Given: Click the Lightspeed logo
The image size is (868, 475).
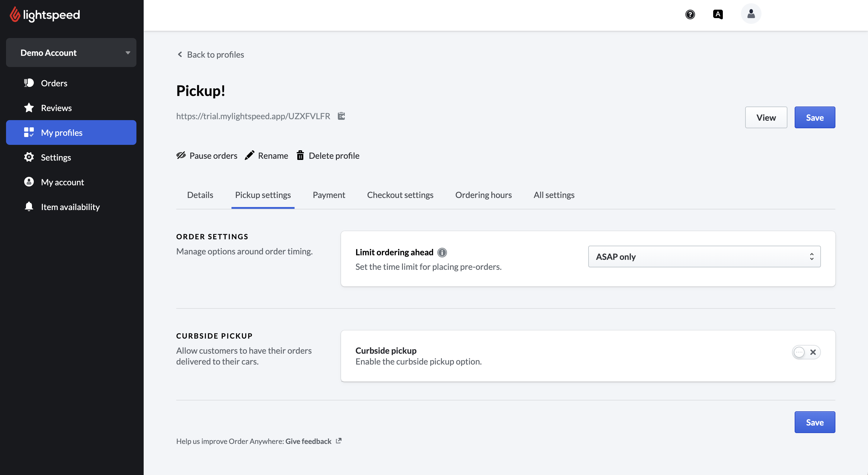Looking at the screenshot, I should tap(45, 14).
